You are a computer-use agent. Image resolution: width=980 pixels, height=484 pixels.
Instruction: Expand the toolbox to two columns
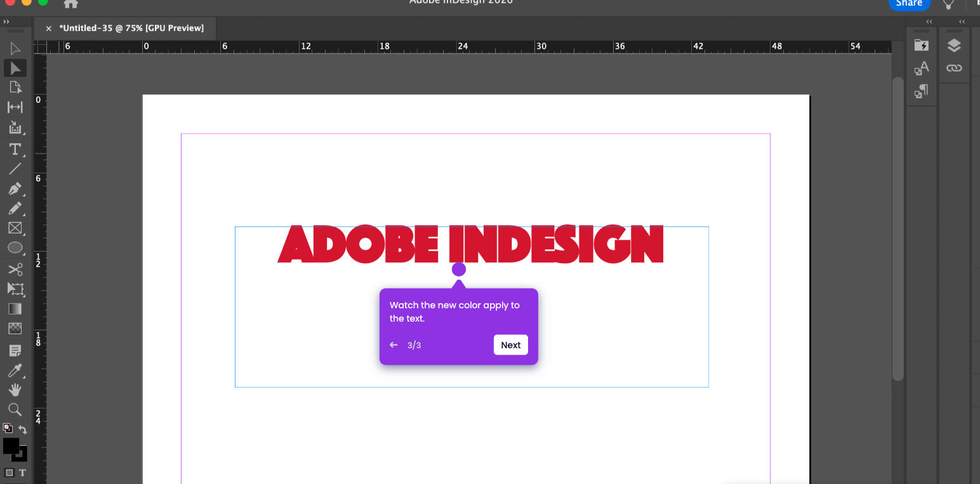pos(6,22)
